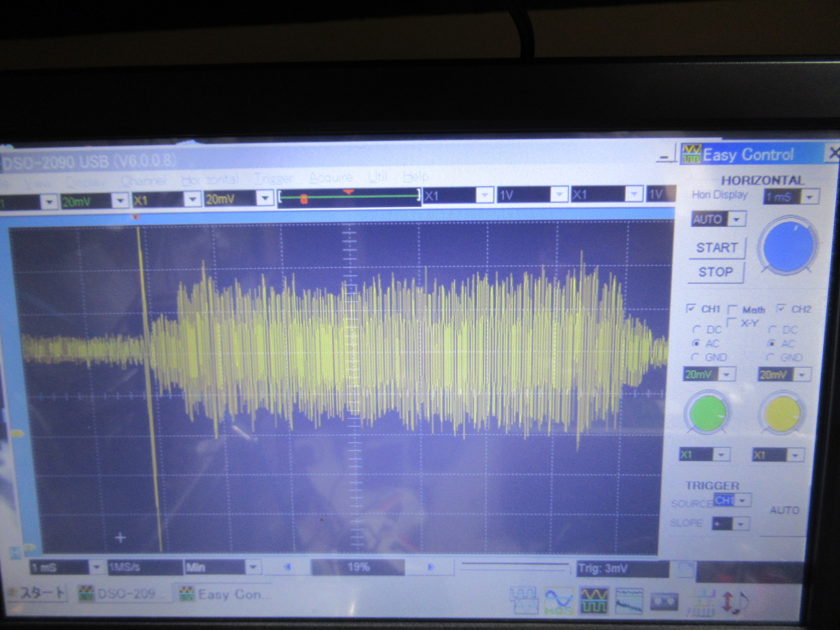This screenshot has height=630, width=840.
Task: Click the Easy Control title bar icon
Action: pos(691,154)
